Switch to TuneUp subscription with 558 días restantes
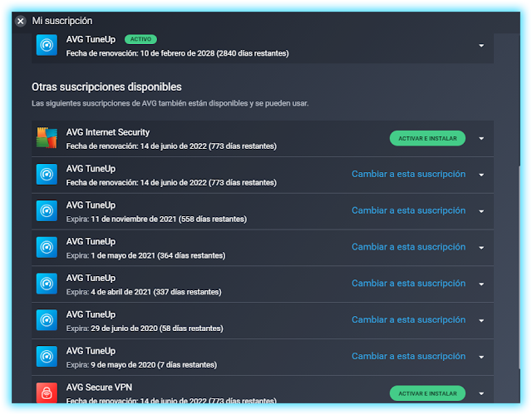The height and width of the screenshot is (415, 532). coord(408,210)
